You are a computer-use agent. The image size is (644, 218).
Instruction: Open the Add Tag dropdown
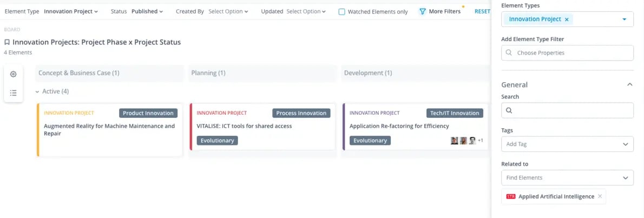click(567, 144)
